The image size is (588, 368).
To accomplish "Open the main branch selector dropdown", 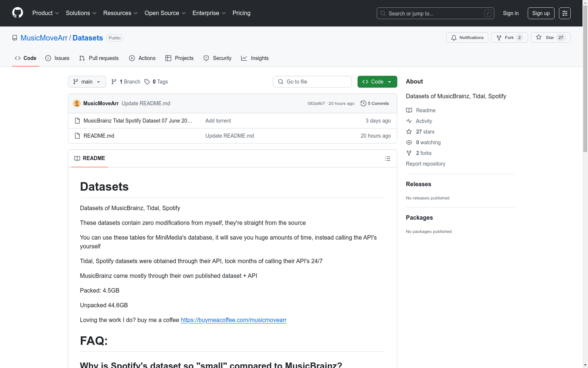I will (x=87, y=82).
